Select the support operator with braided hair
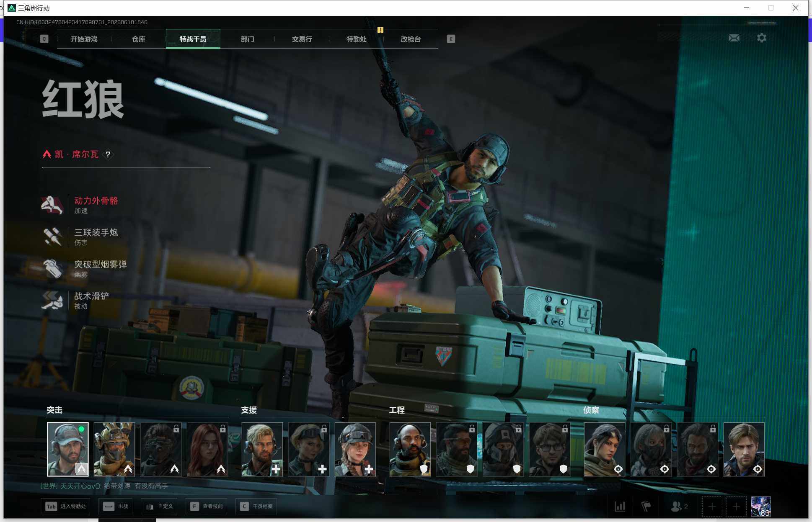 (x=355, y=449)
